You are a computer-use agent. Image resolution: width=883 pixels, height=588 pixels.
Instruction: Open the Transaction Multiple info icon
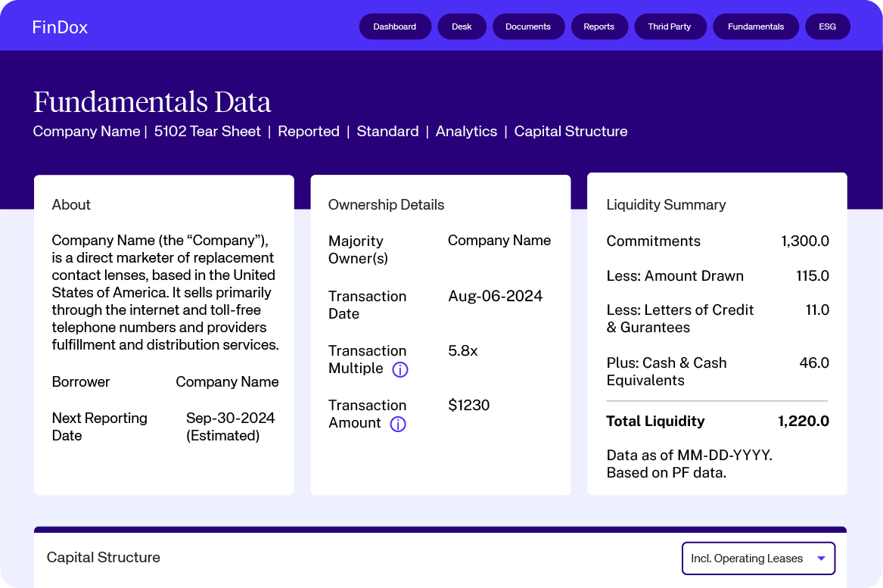[x=400, y=369]
